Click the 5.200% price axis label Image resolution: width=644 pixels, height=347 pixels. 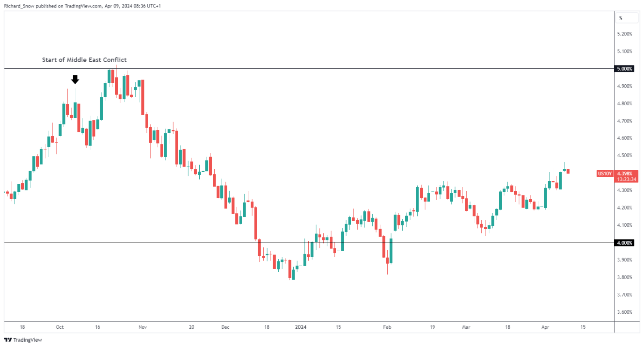tap(625, 34)
